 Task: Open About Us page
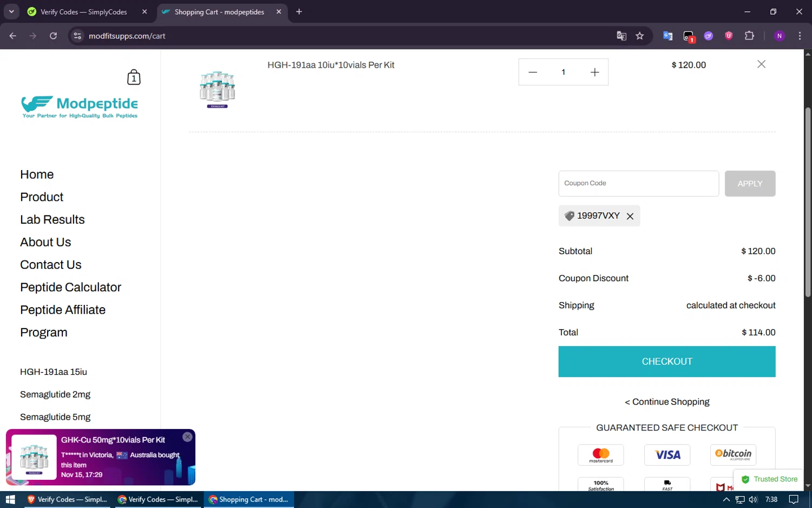(45, 242)
